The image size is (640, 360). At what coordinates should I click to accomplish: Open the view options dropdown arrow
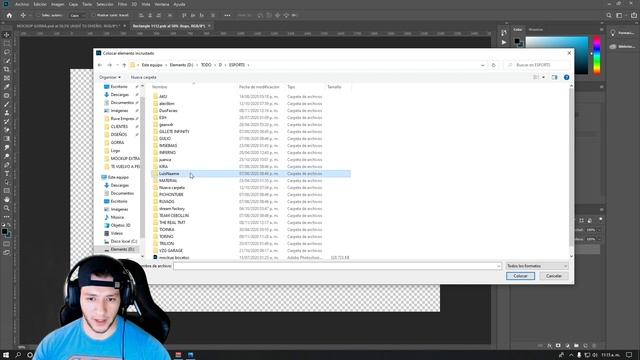(543, 77)
